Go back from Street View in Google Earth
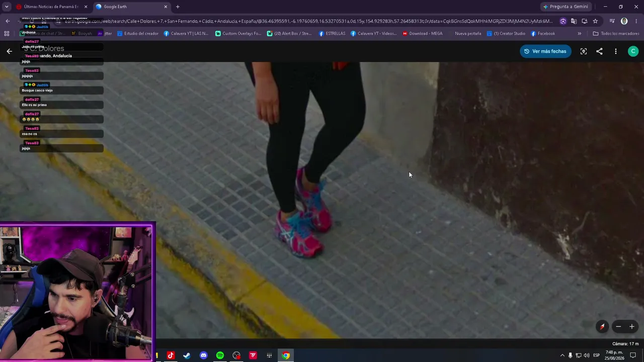The width and height of the screenshot is (644, 362). pyautogui.click(x=9, y=51)
